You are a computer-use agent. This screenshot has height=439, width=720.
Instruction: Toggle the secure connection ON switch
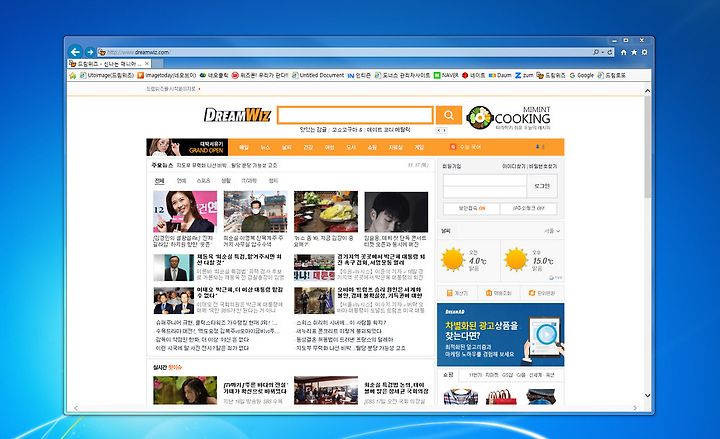click(472, 208)
